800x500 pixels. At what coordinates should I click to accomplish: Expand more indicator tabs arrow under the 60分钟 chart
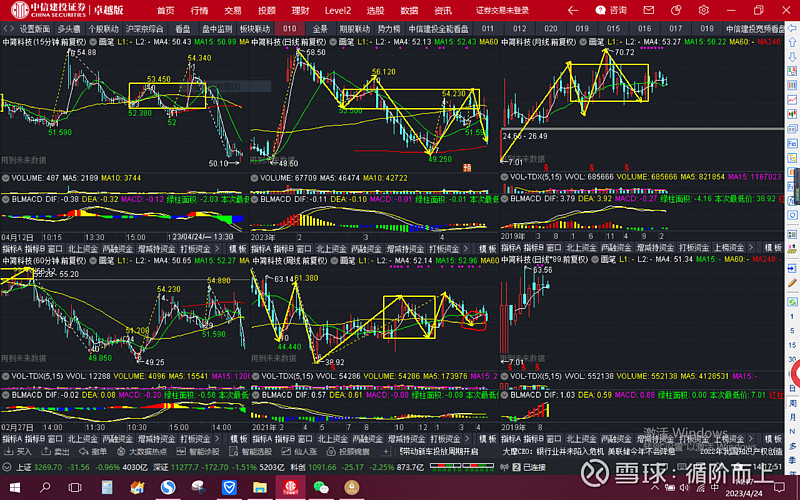point(217,439)
